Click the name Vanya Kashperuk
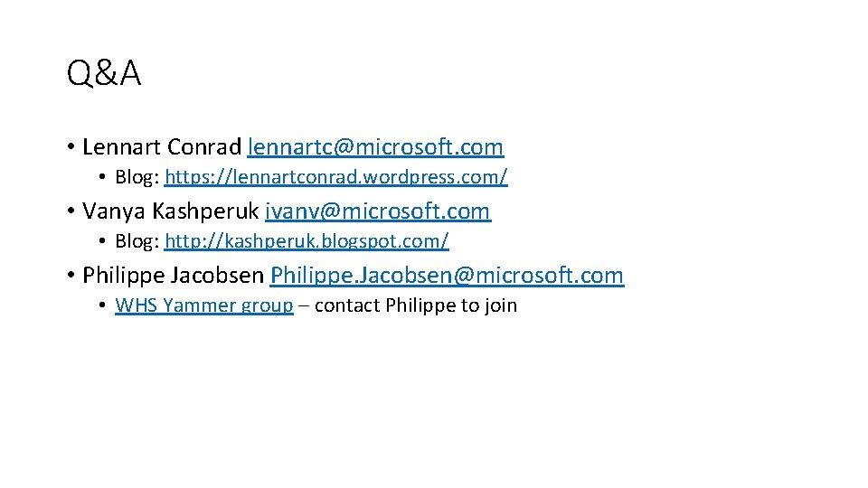 pos(170,211)
